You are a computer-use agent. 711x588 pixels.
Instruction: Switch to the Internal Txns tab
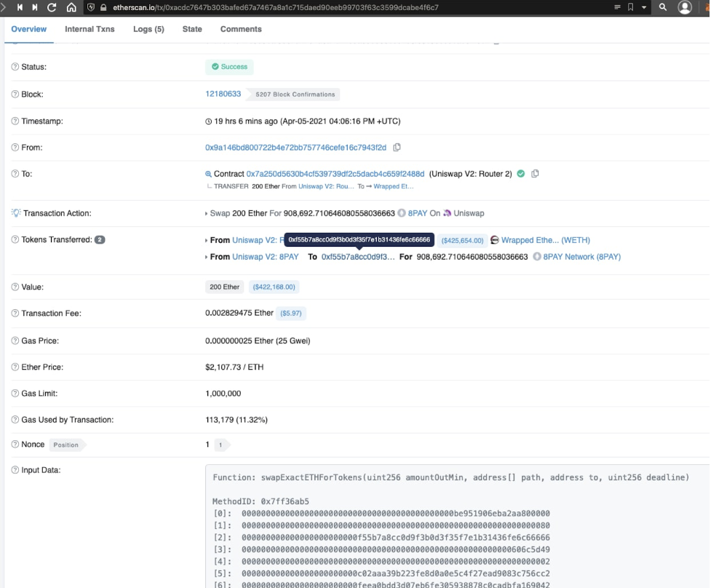click(90, 29)
